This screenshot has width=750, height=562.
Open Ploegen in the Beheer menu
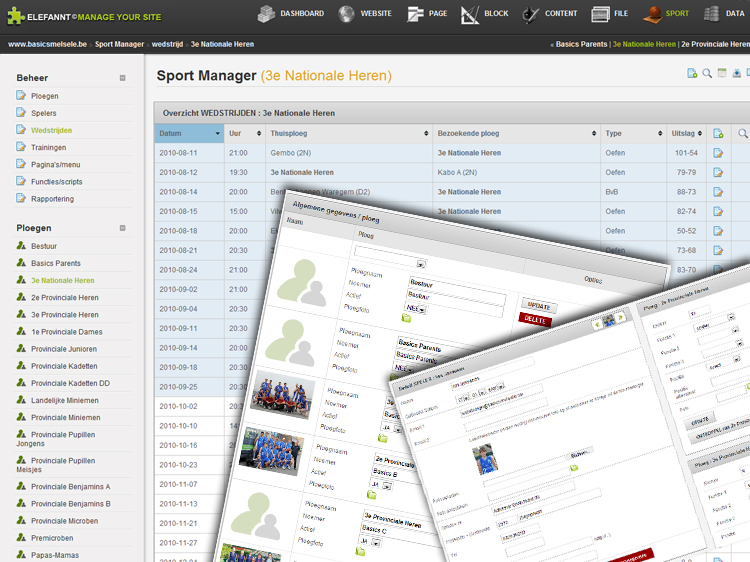click(x=44, y=96)
